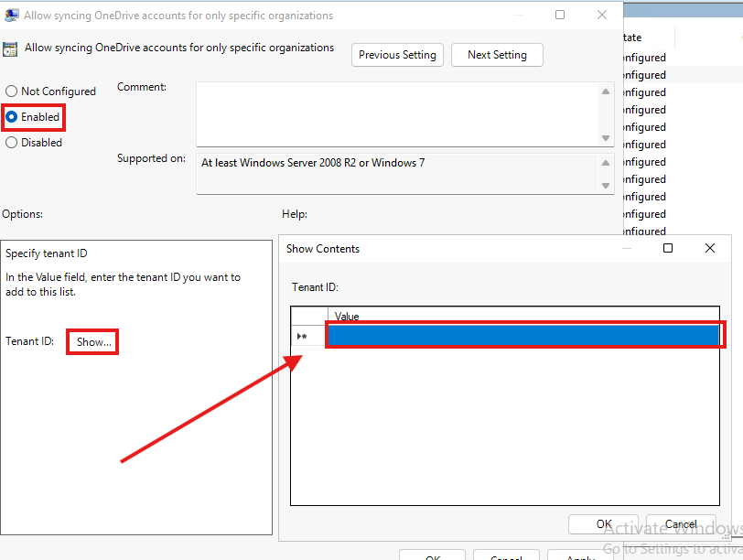Screen dimensions: 743x560
Task: Go to Next Setting
Action: (497, 55)
